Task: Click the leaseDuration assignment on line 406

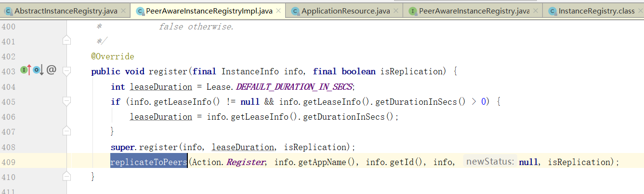Action: [x=161, y=117]
